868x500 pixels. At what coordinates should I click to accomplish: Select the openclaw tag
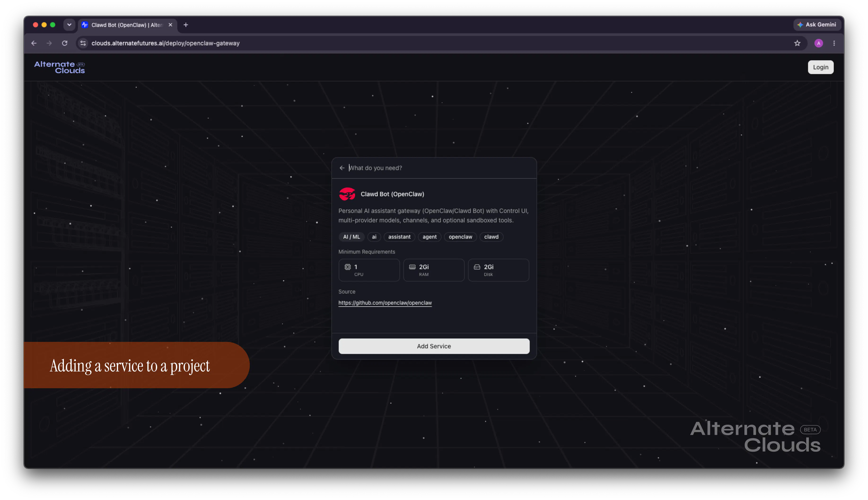460,237
